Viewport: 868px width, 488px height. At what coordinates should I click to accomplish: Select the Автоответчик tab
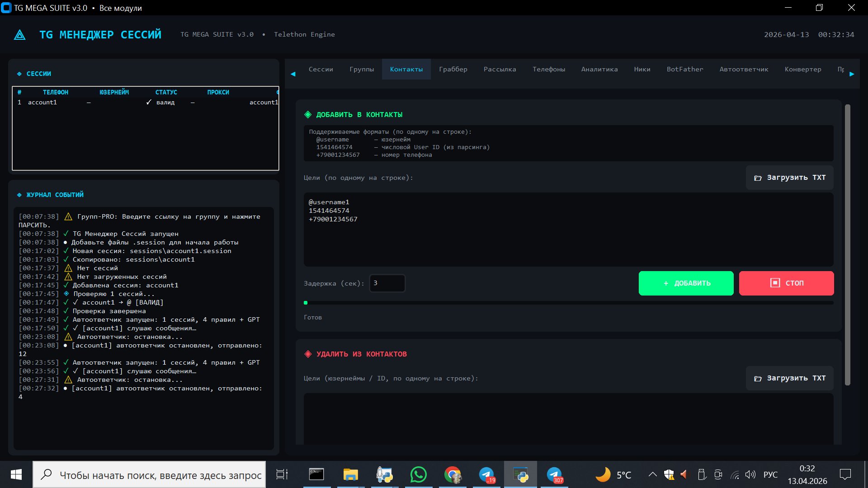[744, 69]
